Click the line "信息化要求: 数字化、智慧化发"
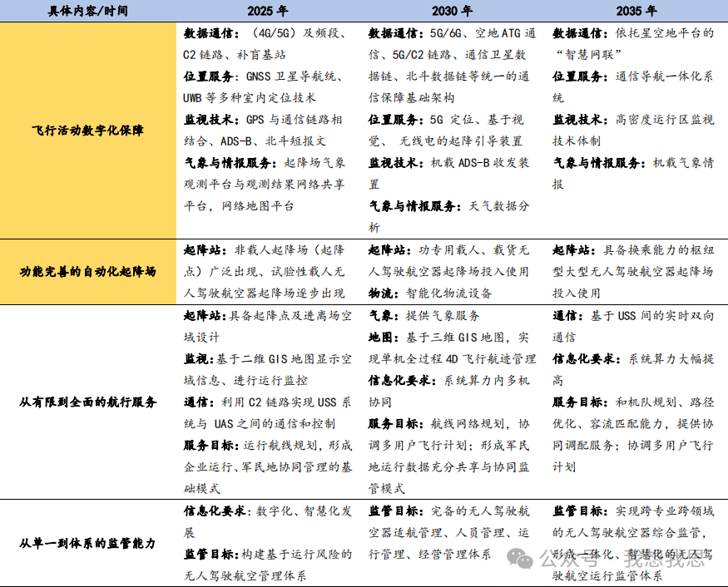Screen dimensions: 728x587 click(x=268, y=511)
